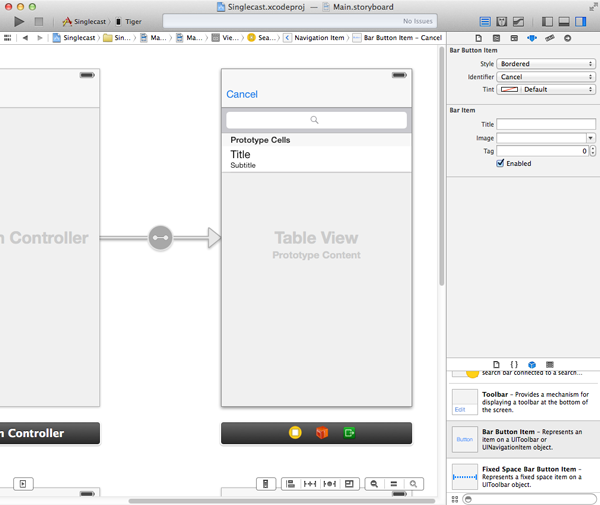Click the Cancel bar button on canvas
Screen dimensions: 600x505
point(242,94)
